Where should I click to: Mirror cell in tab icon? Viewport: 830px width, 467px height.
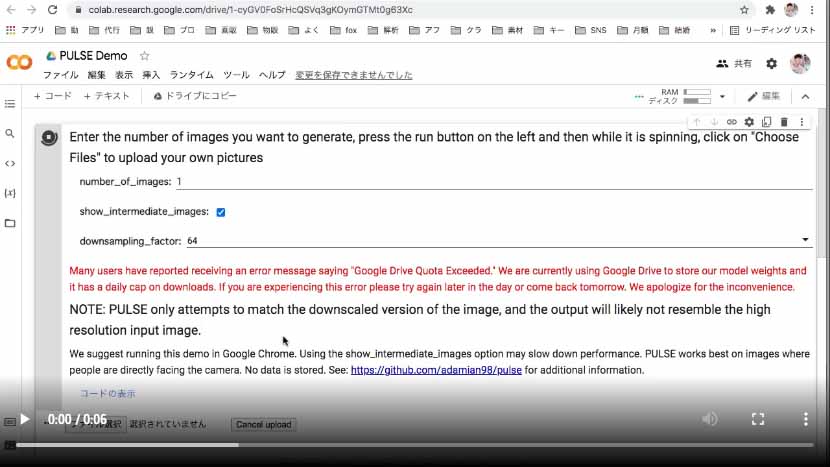pos(766,122)
